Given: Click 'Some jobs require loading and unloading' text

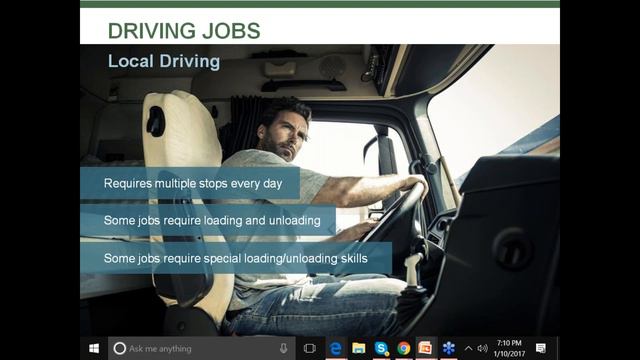Looking at the screenshot, I should [212, 220].
